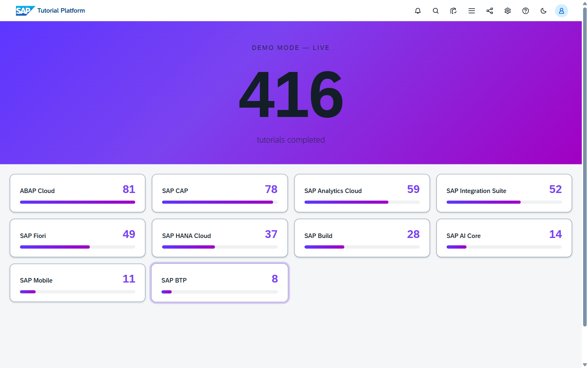
Task: Click the search magnifier icon
Action: [x=436, y=11]
